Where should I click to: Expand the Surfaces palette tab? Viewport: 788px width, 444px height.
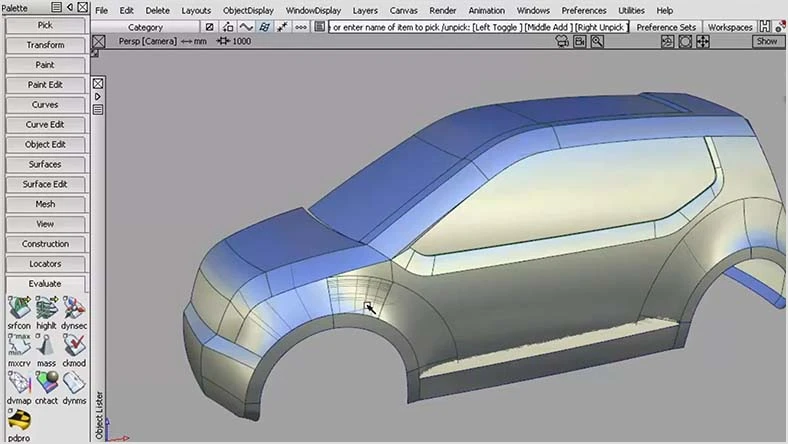pyautogui.click(x=45, y=164)
